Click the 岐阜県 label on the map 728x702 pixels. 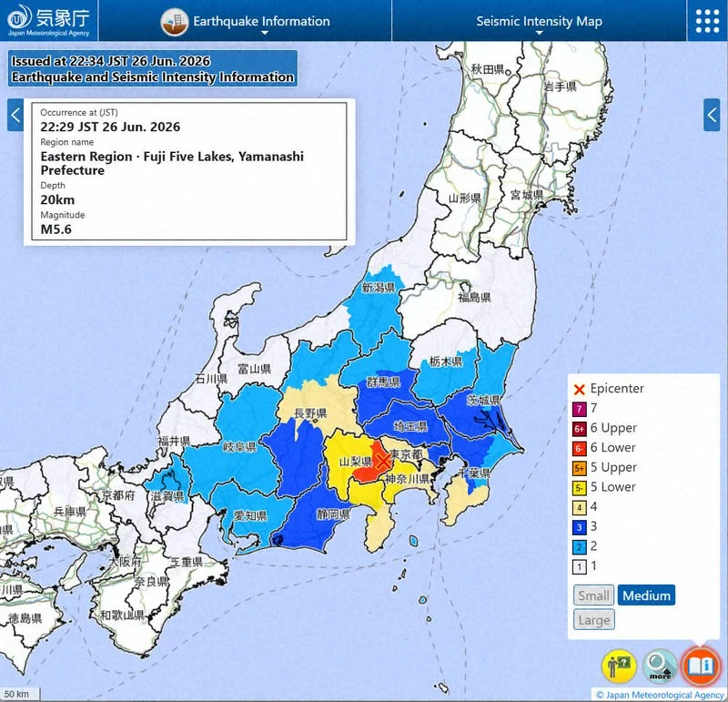239,447
